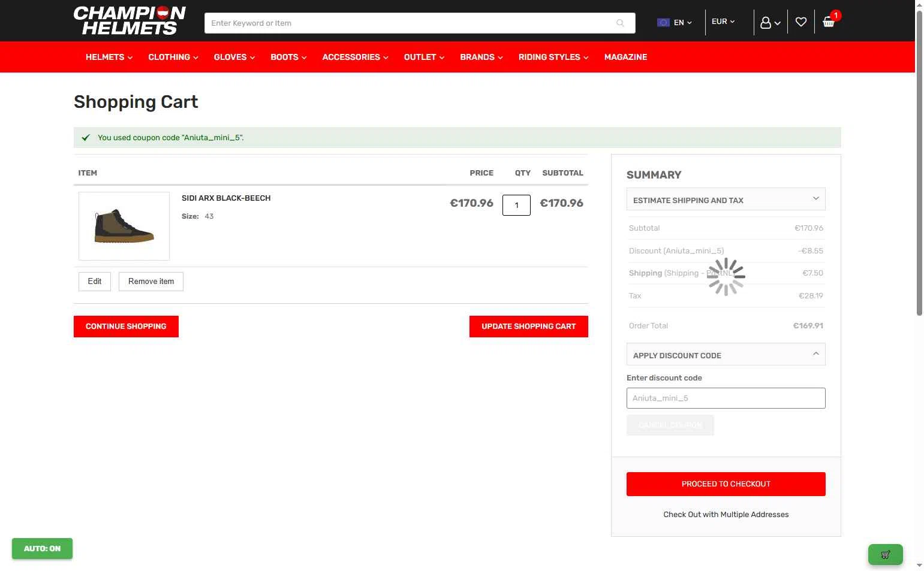Open the Outlet menu

pos(424,57)
